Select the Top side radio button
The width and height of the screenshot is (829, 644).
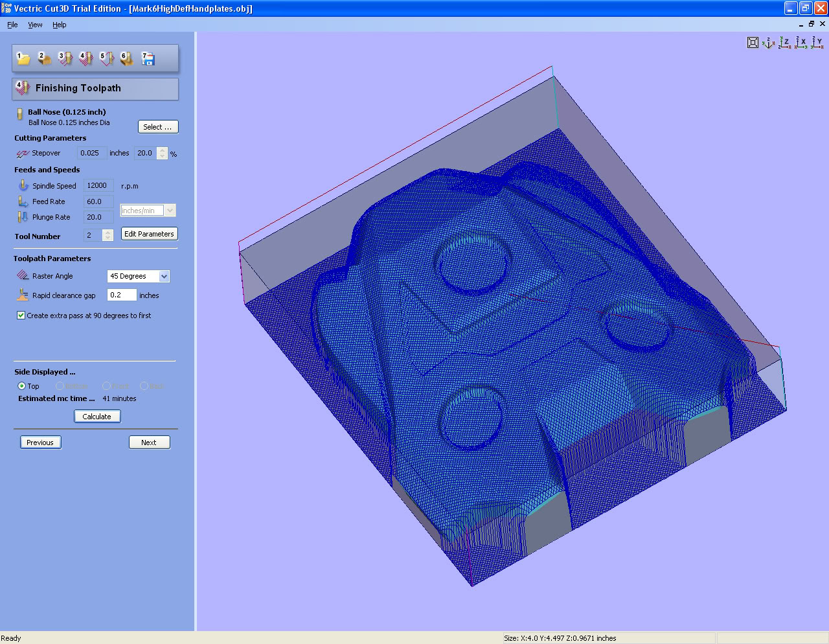tap(21, 386)
